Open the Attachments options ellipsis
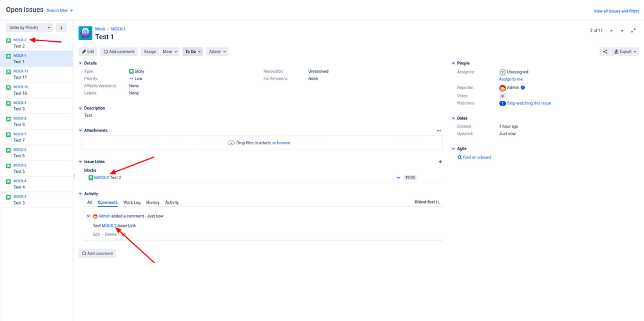644x321 pixels. (438, 131)
